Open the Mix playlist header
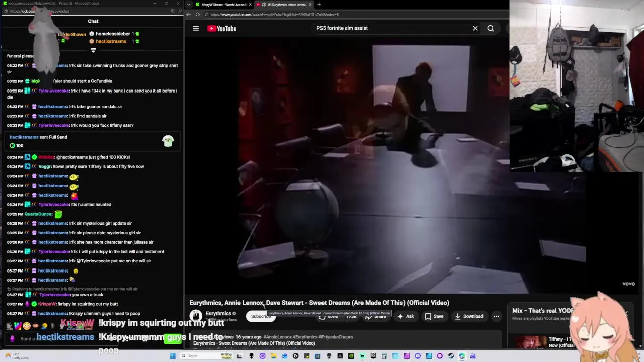 [x=542, y=311]
